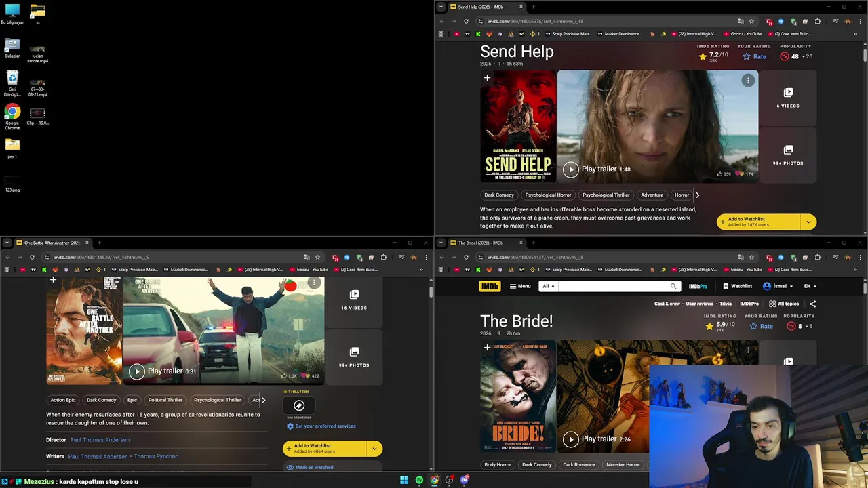Open new tab in Send Help window
Viewport: 868px width, 488px height.
coord(533,7)
